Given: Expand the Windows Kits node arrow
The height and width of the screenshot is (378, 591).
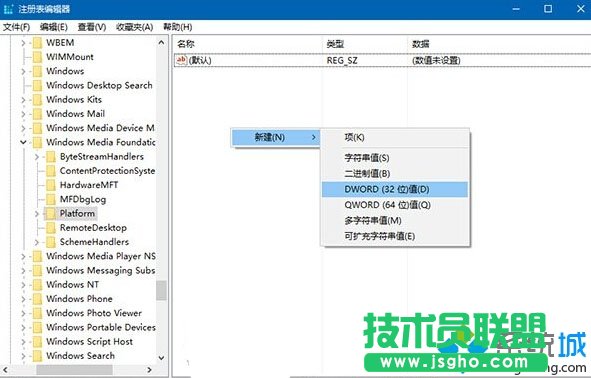Looking at the screenshot, I should [x=23, y=100].
